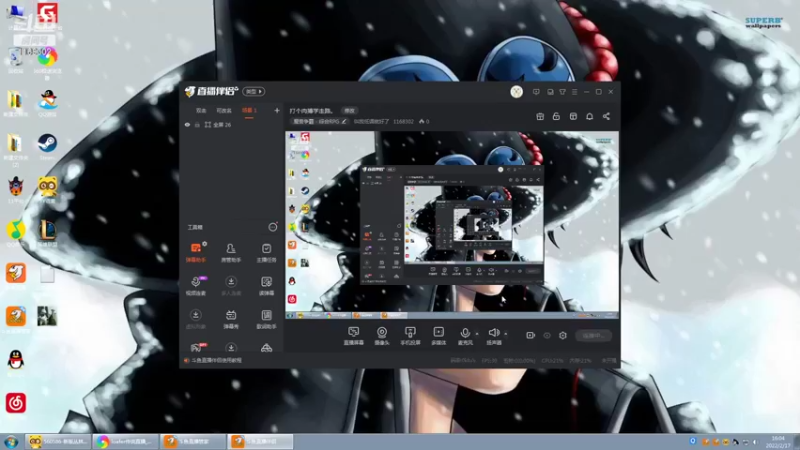The height and width of the screenshot is (450, 800).
Task: Open the mode switch pill next to logo
Action: (x=254, y=91)
